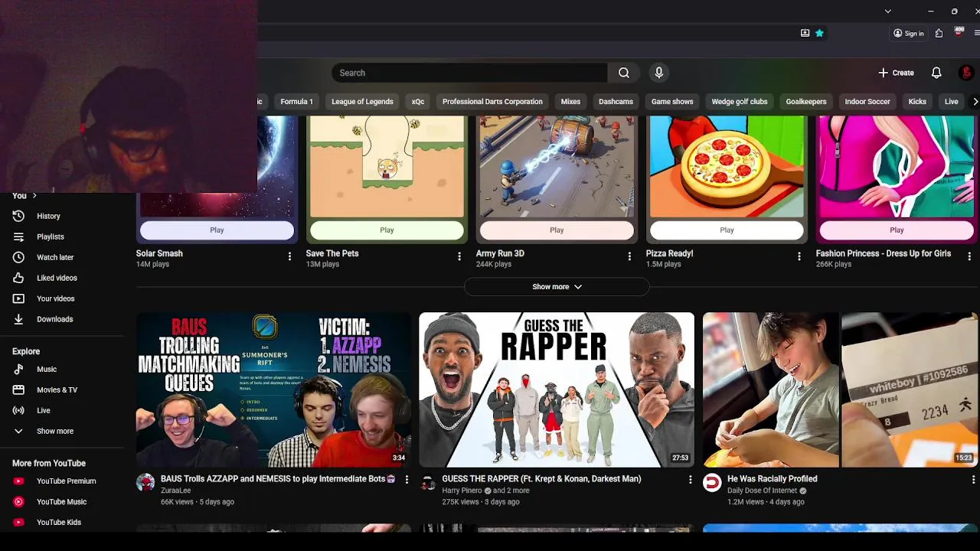Select the Kicks chip

coord(917,102)
